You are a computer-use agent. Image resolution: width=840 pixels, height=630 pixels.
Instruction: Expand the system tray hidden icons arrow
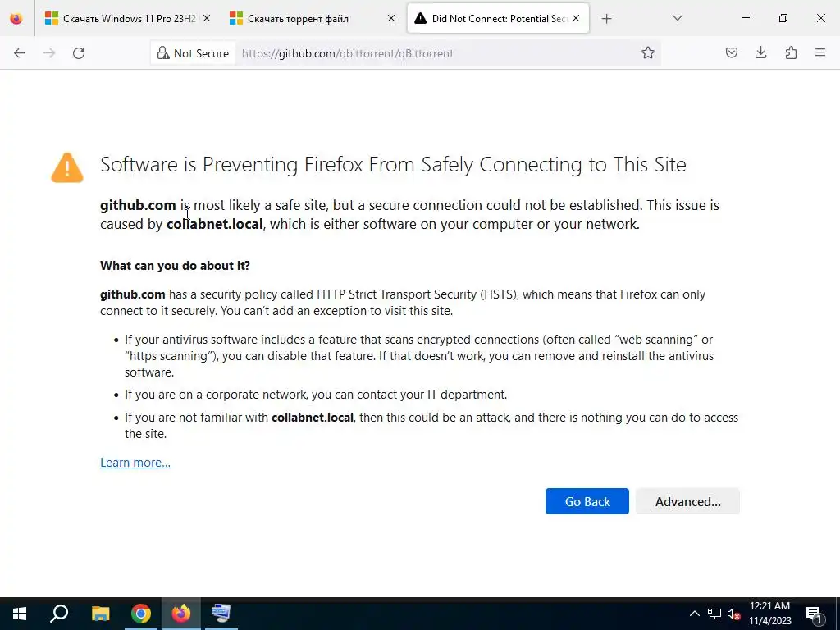coord(694,614)
